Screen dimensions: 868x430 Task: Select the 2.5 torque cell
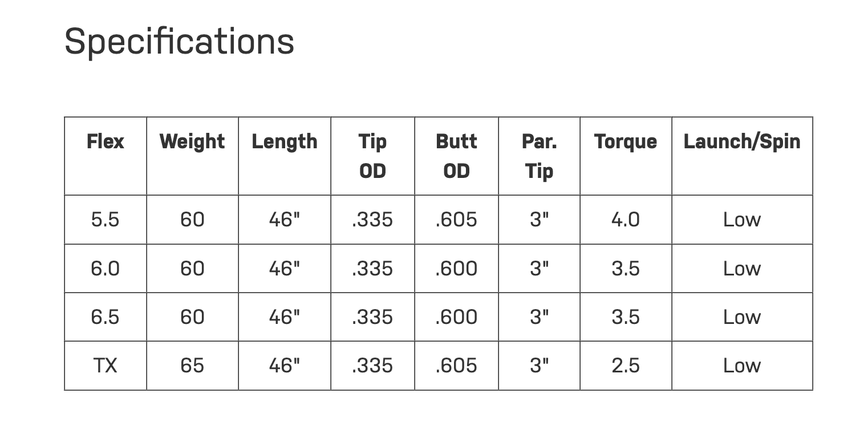click(x=626, y=366)
